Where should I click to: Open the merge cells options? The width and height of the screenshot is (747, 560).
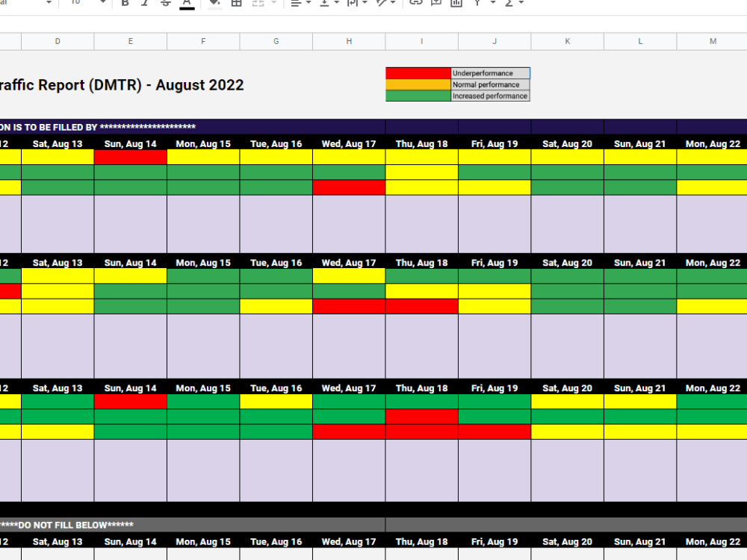click(258, 3)
